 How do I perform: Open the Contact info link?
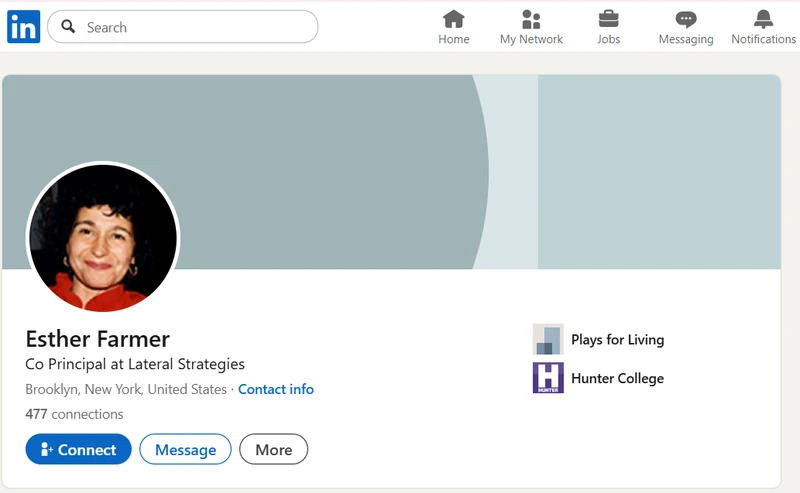276,389
